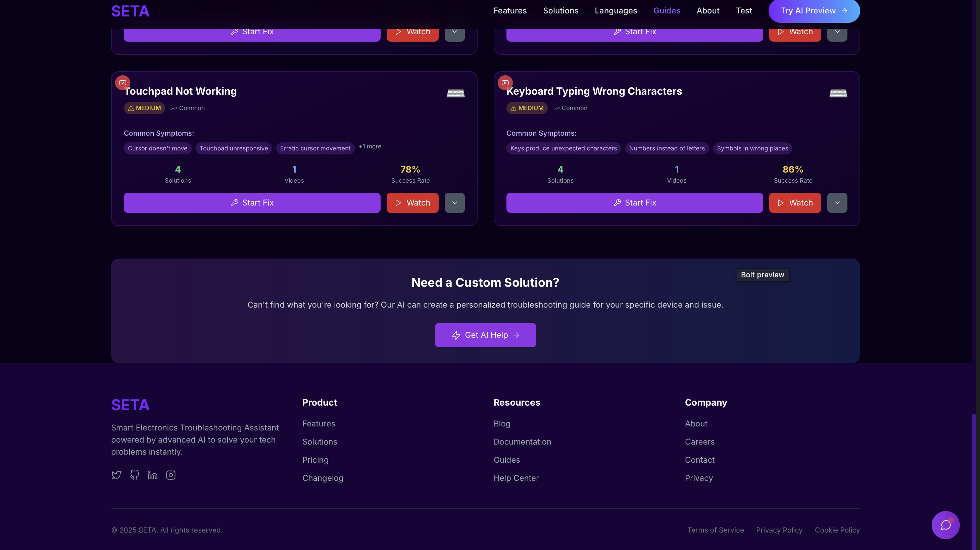Open the GitHub social icon
This screenshot has height=550, width=980.
(x=134, y=475)
